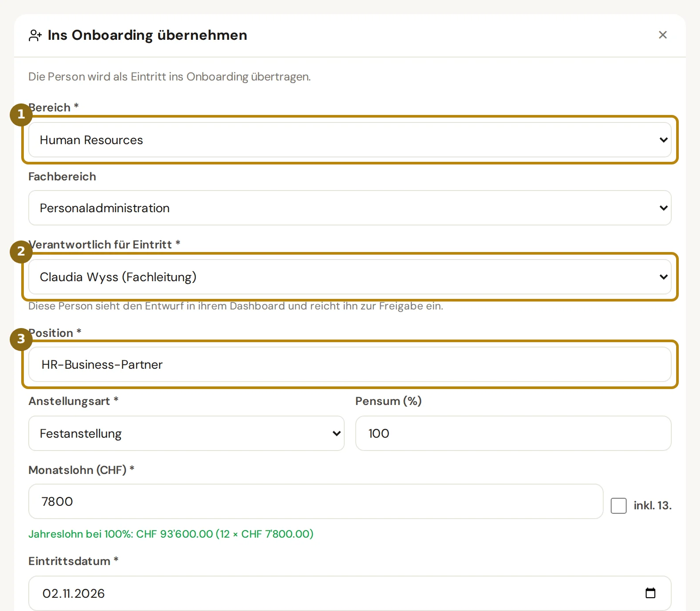Click the 'Monatslohn (CHF) *' field label

pyautogui.click(x=82, y=470)
